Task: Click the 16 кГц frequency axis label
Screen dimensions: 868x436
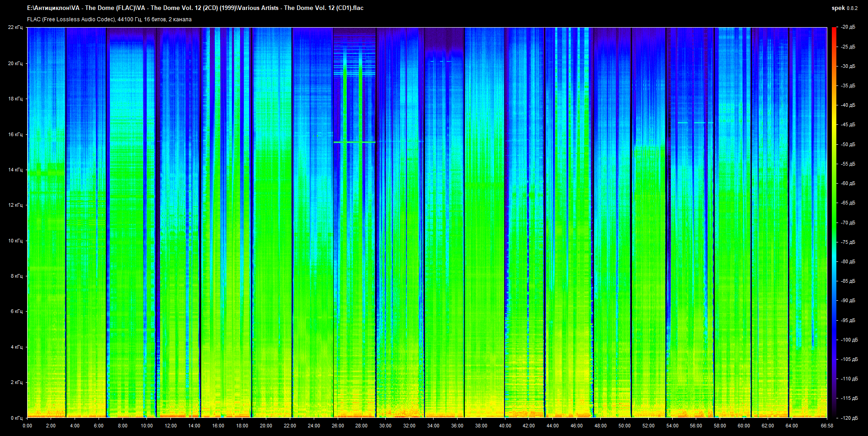Action: (x=15, y=134)
